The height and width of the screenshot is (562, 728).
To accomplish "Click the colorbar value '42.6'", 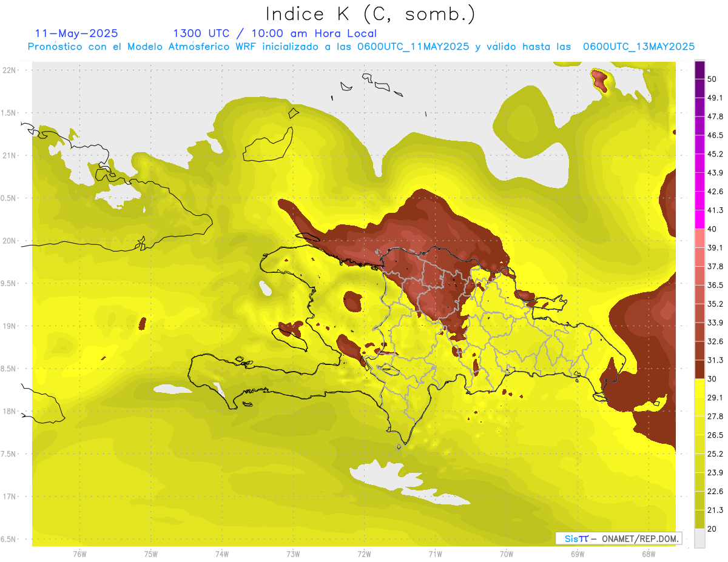I will [715, 192].
